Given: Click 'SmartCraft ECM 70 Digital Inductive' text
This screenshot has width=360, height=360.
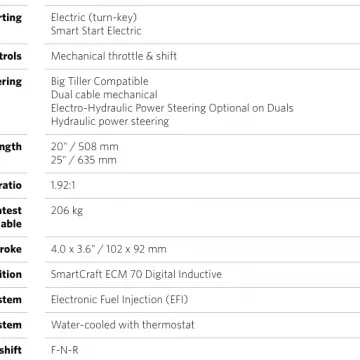Looking at the screenshot, I should click(x=136, y=274).
